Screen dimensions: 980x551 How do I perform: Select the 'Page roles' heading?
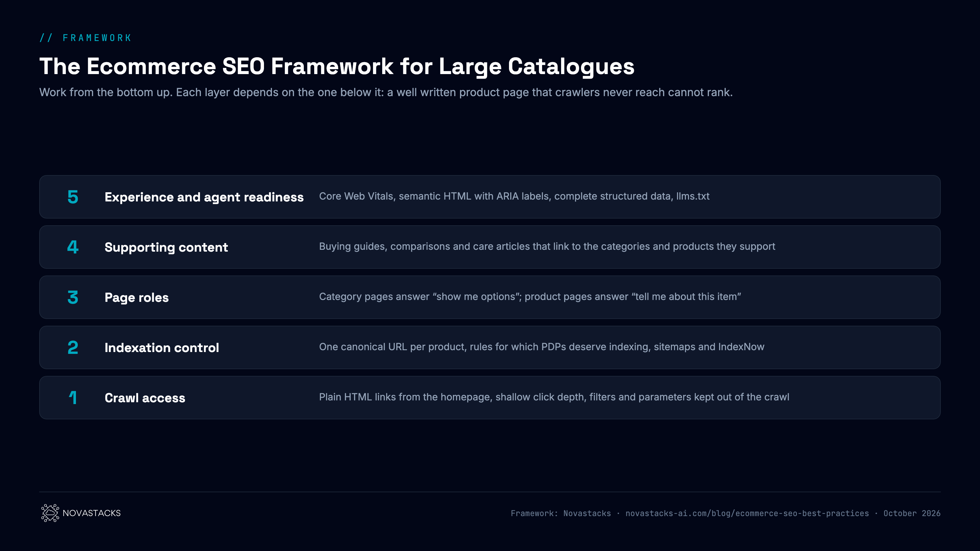137,297
